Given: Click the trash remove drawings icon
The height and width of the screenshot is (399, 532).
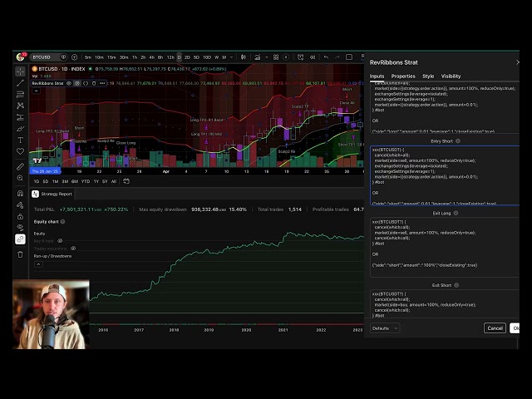Looking at the screenshot, I should (x=21, y=254).
